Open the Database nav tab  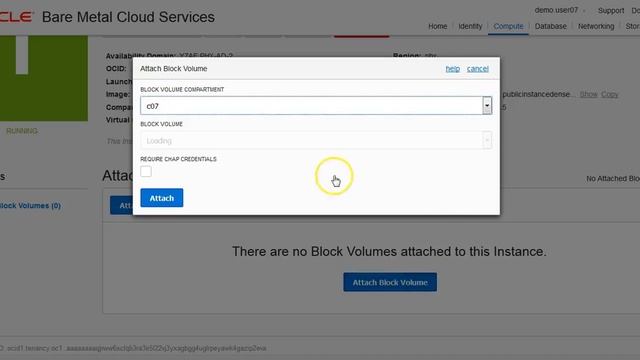click(x=551, y=26)
